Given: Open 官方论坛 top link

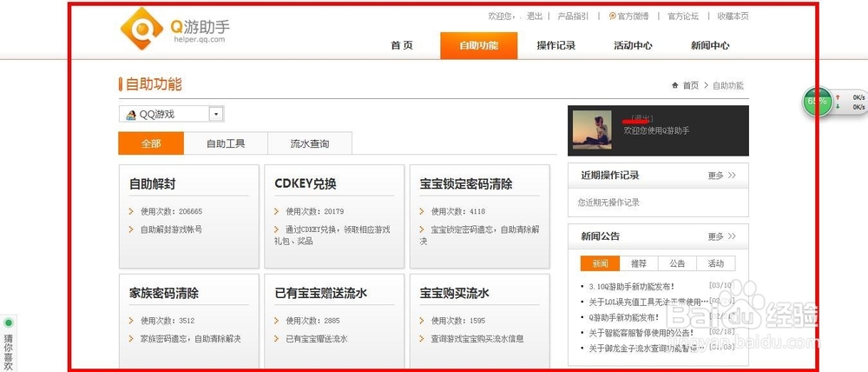Looking at the screenshot, I should [x=683, y=17].
